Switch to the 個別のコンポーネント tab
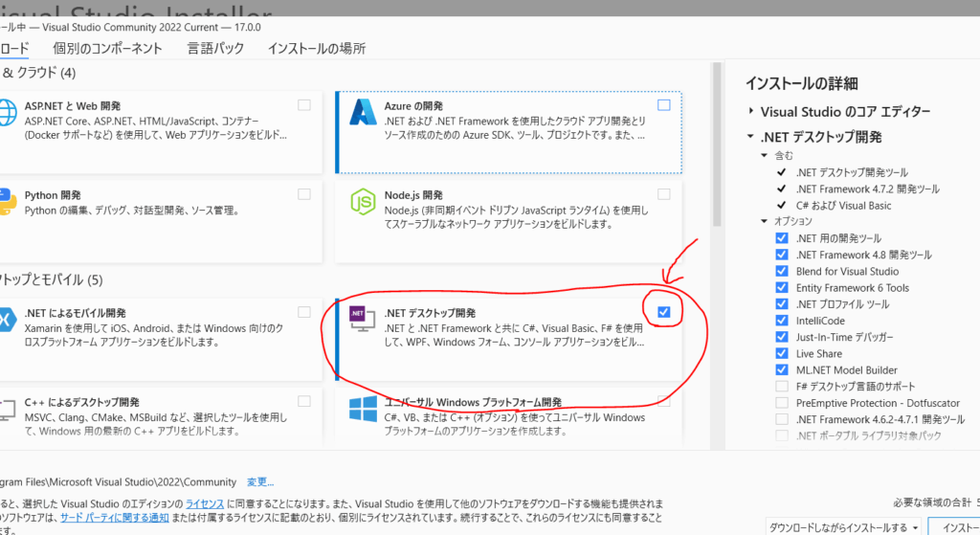Screen dimensions: 980x535 [x=108, y=49]
